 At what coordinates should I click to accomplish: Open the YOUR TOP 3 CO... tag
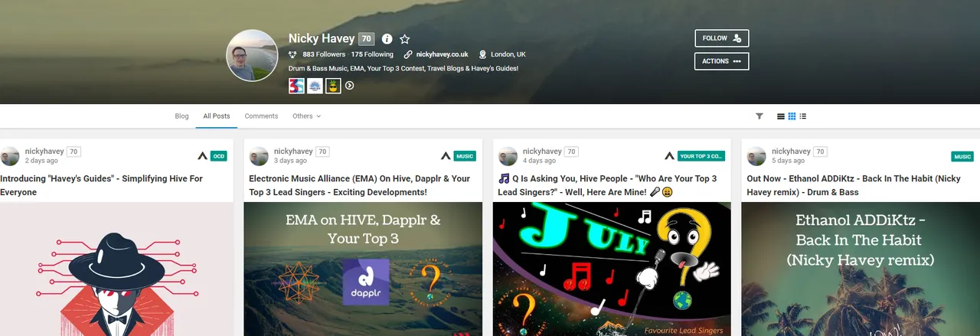[701, 156]
